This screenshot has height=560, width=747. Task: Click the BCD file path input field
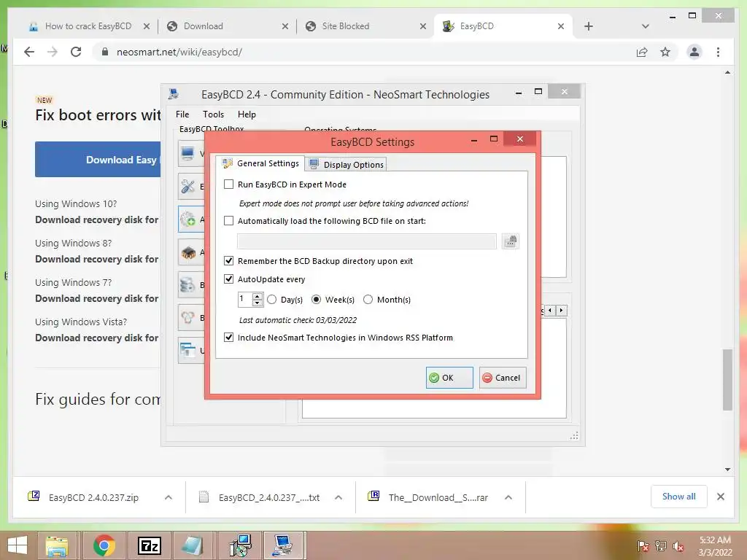tap(366, 241)
